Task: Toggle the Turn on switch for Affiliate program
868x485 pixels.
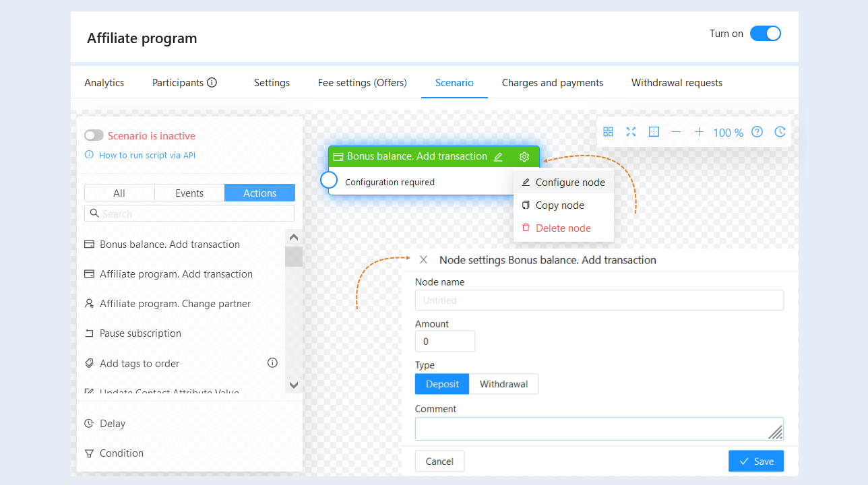Action: 765,34
